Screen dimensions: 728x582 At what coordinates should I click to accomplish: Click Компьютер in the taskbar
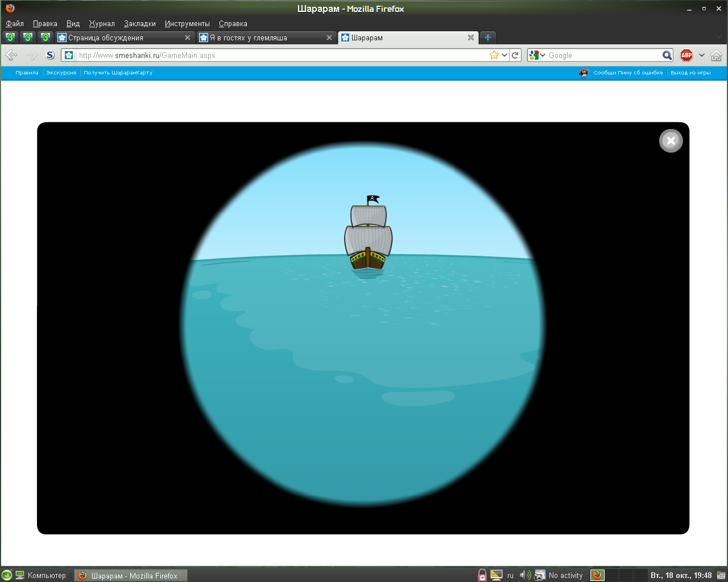(40, 575)
